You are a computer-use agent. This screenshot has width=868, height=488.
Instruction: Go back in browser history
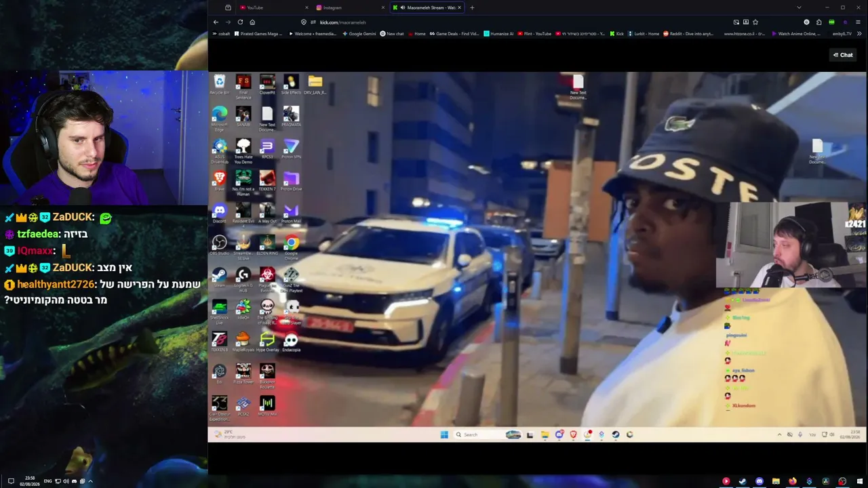click(x=216, y=22)
